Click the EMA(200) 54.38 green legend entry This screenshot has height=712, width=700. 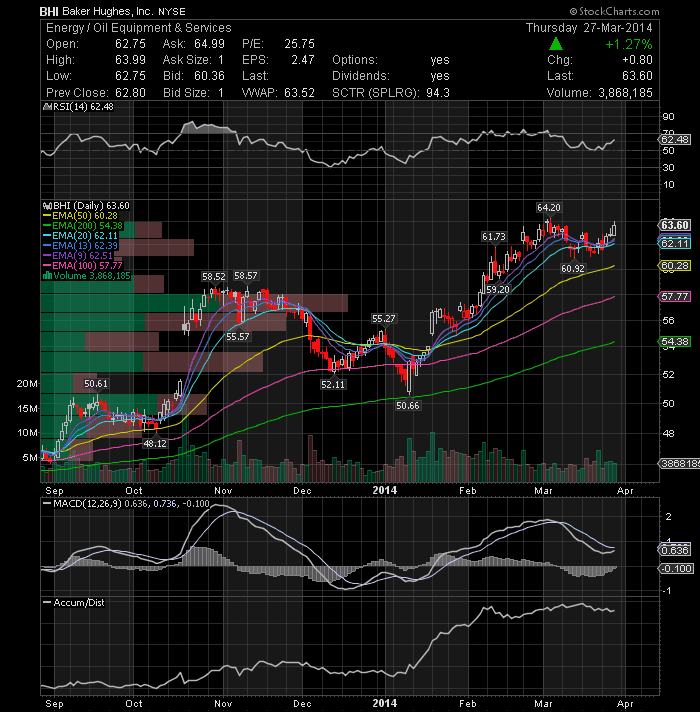83,226
